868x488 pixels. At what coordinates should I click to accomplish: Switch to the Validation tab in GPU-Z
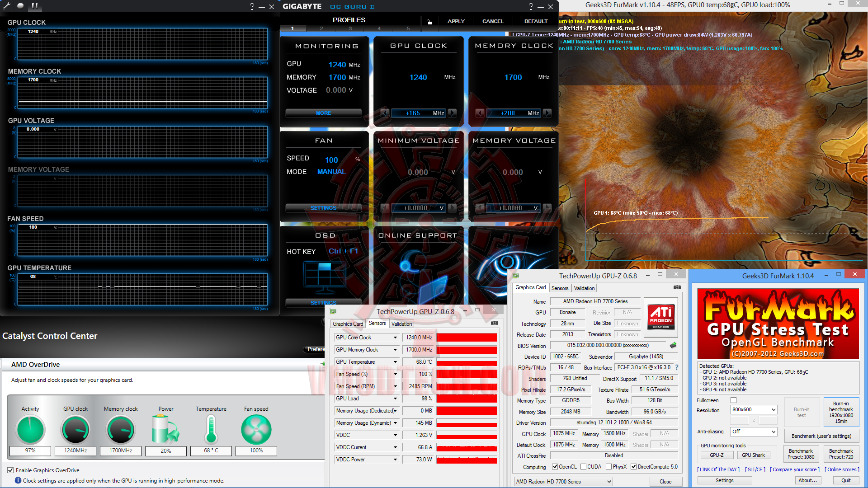click(x=584, y=288)
